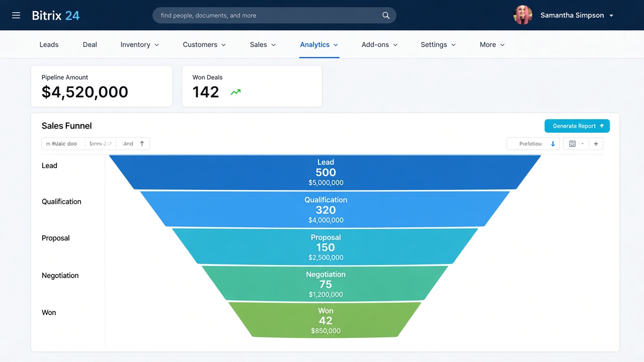Expand the Customers dropdown
Viewport: 644px width, 362px height.
point(223,45)
